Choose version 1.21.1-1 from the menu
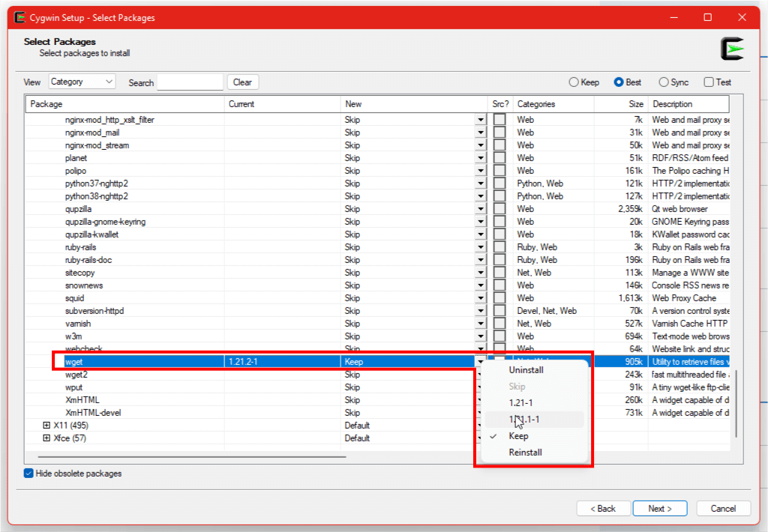This screenshot has width=768, height=532. 534,420
